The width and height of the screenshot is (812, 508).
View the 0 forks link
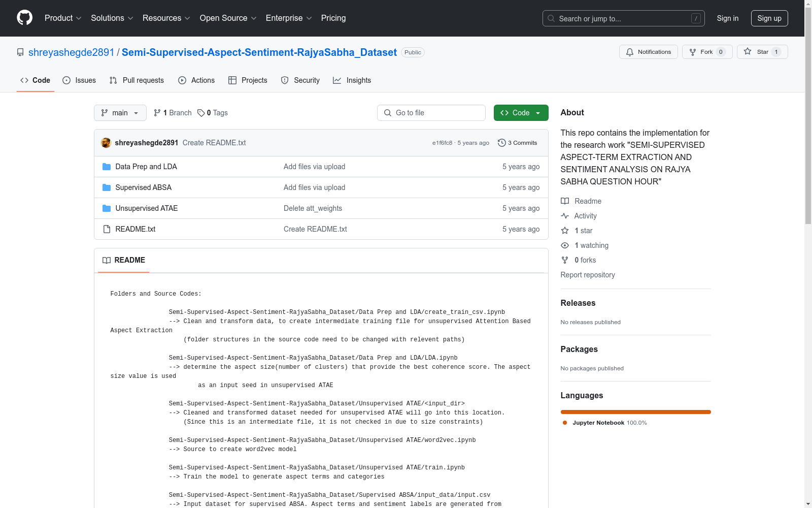pyautogui.click(x=579, y=260)
